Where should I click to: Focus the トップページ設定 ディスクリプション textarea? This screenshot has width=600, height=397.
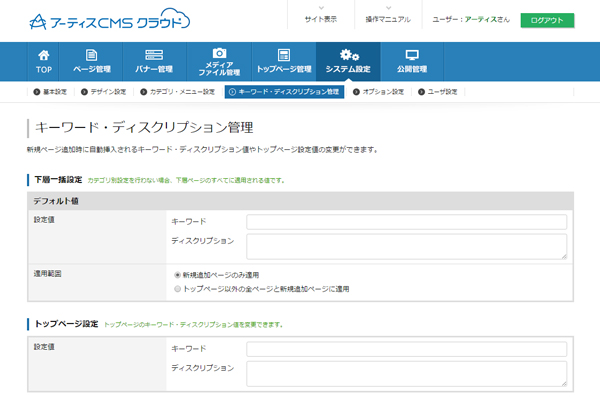point(406,374)
